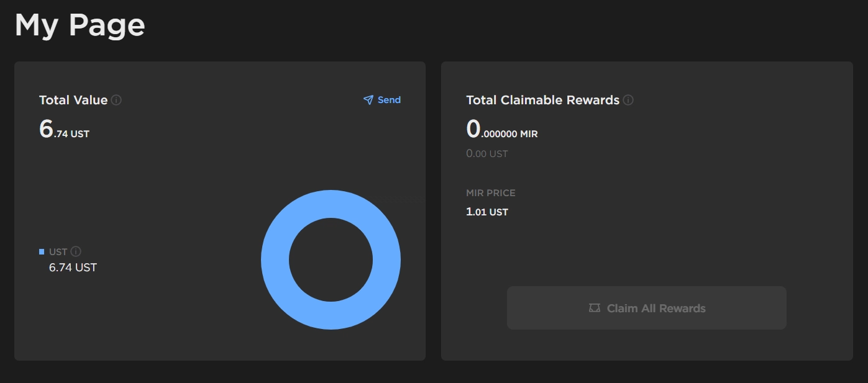
Task: Click the icon inside Claim All Rewards button
Action: coord(595,308)
